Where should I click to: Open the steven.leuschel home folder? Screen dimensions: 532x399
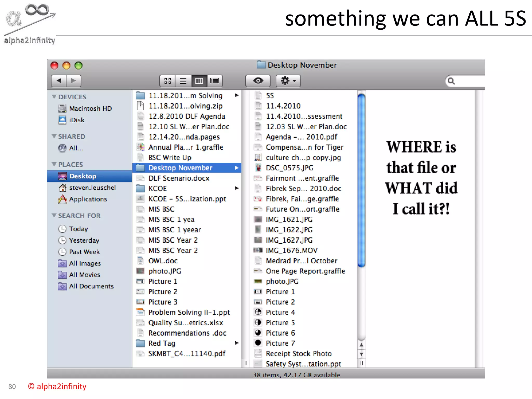pos(92,188)
